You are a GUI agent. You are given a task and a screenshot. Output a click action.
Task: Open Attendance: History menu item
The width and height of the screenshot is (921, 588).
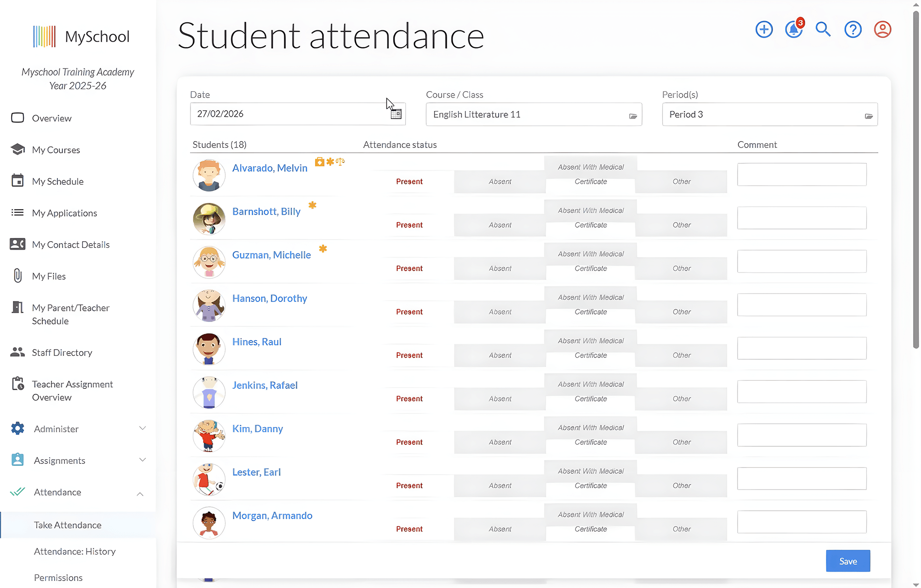[75, 551]
